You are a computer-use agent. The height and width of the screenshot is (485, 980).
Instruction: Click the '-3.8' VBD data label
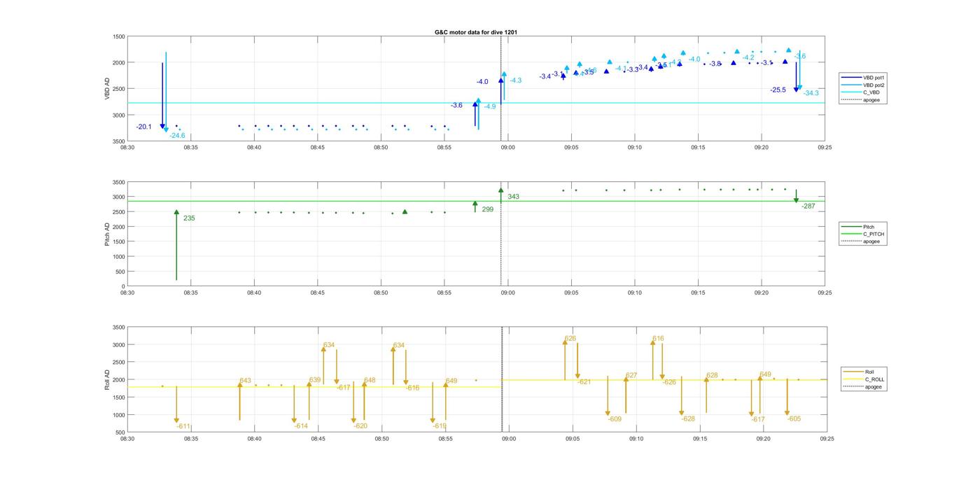tap(715, 64)
